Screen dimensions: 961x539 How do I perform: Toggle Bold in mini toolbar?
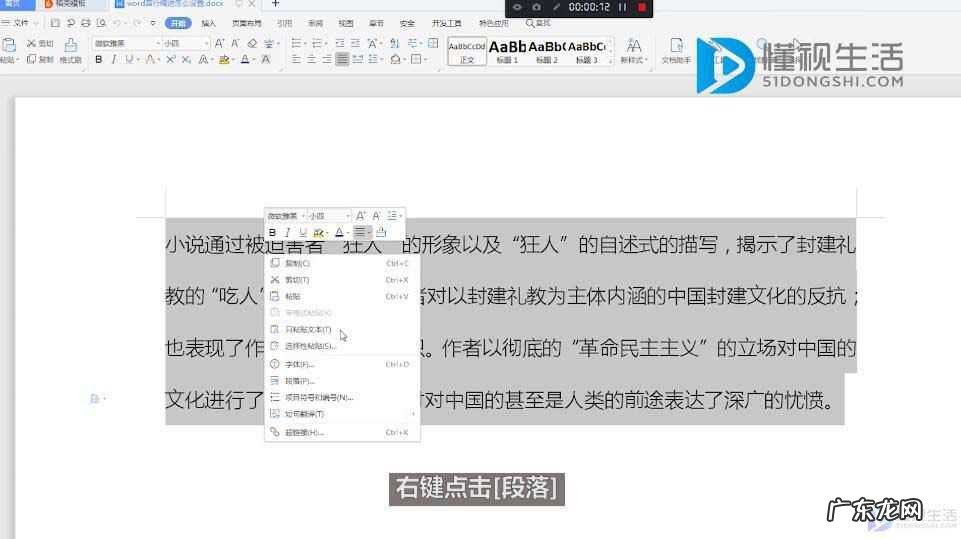tap(272, 232)
